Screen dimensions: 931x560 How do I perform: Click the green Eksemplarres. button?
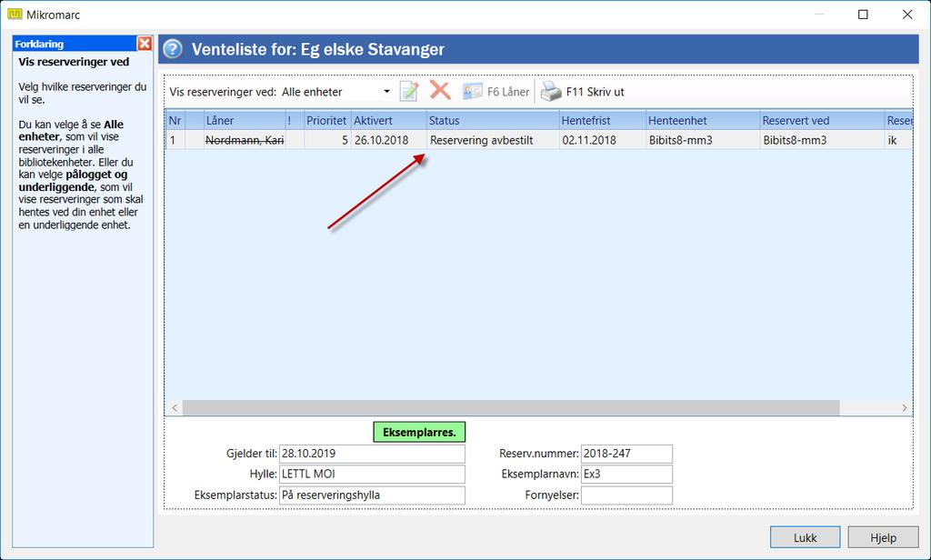[x=419, y=432]
